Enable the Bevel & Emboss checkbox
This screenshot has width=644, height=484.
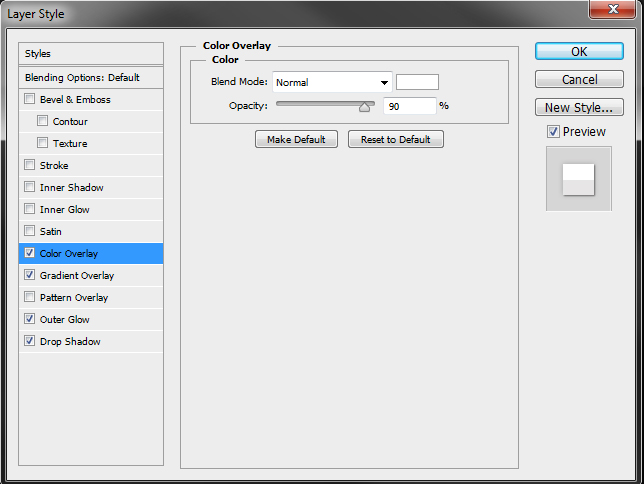coord(30,99)
